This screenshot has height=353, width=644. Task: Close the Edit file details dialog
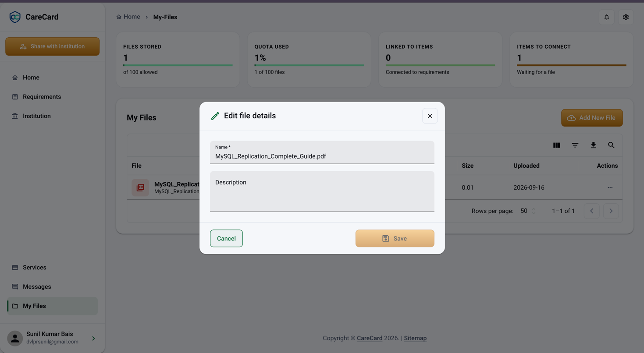point(430,116)
